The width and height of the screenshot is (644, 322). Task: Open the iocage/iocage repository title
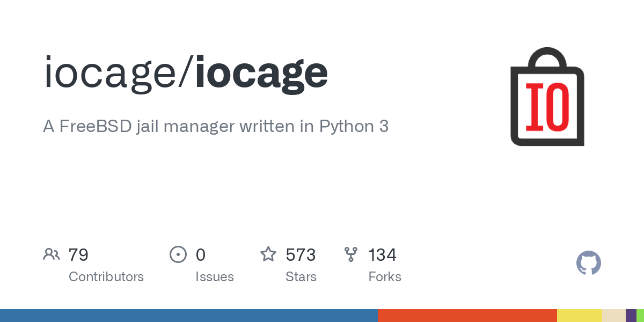pos(186,72)
